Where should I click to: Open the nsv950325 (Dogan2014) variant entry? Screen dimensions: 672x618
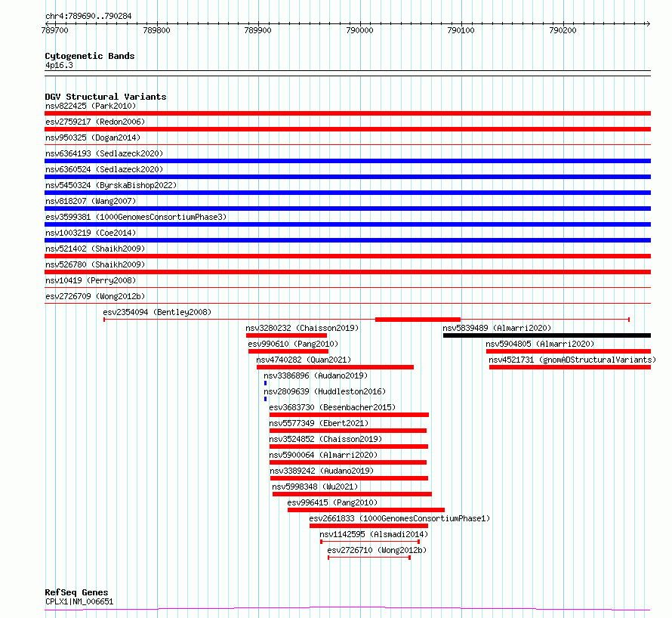tap(93, 138)
